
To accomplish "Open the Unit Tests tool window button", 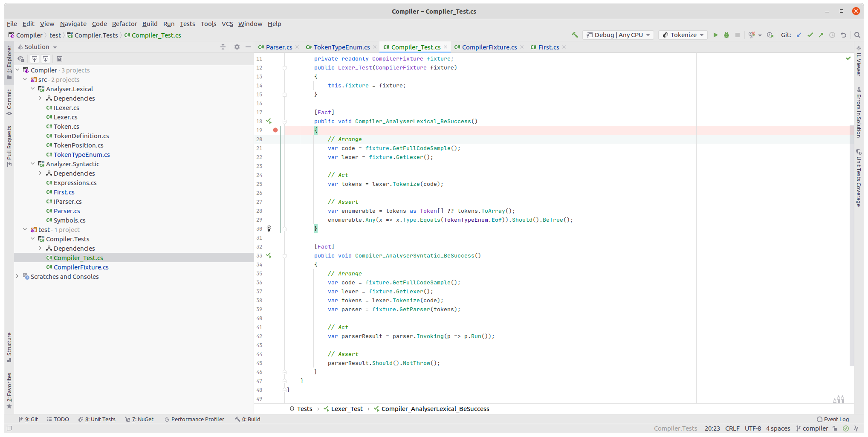I will (97, 420).
